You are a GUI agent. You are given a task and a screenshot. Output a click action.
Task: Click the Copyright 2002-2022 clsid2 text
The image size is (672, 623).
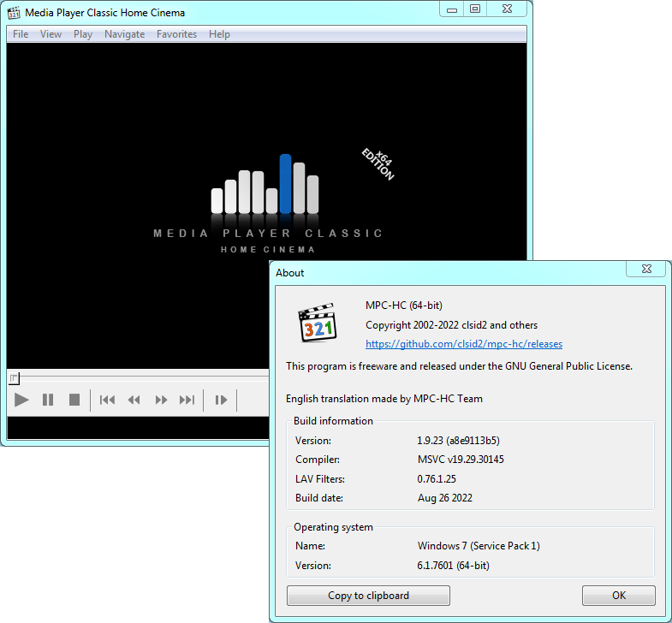click(451, 325)
